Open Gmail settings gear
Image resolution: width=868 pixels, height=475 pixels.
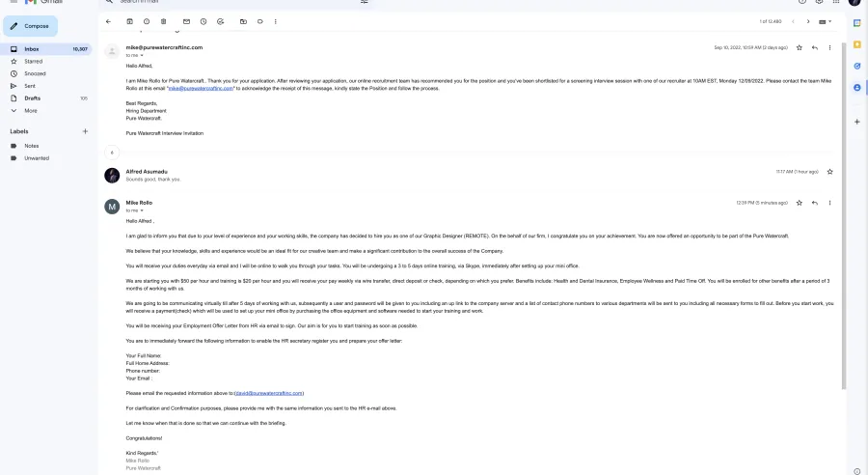coord(819,2)
